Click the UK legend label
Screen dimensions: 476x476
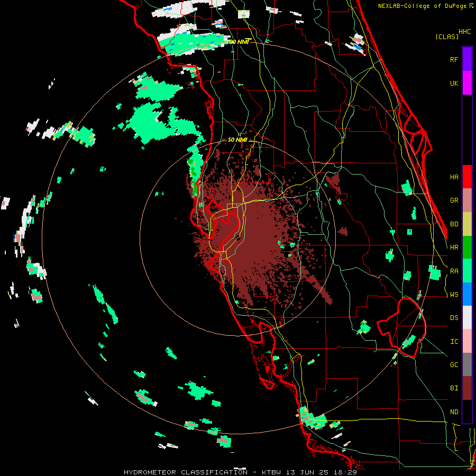454,83
